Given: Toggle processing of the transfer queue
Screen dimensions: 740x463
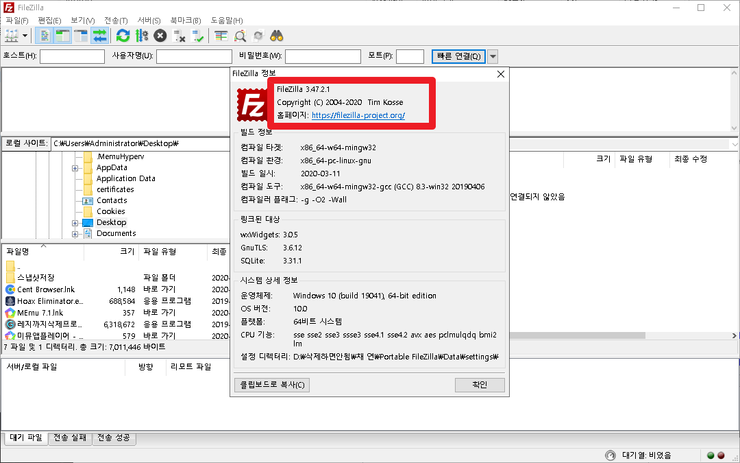Looking at the screenshot, I should click(x=142, y=36).
